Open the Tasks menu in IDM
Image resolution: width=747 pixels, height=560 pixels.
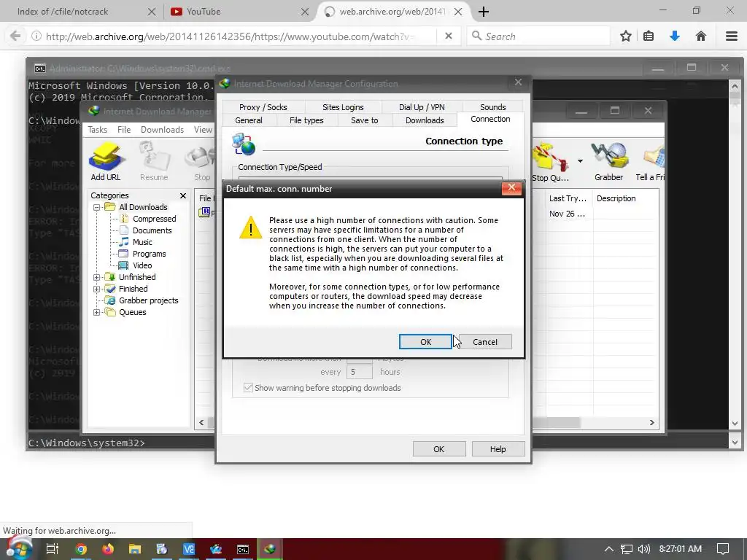click(x=97, y=130)
